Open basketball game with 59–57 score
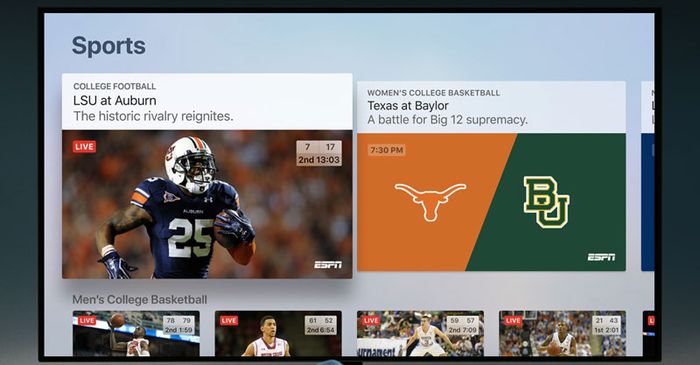Screen dimensions: 700x365 tap(420, 333)
